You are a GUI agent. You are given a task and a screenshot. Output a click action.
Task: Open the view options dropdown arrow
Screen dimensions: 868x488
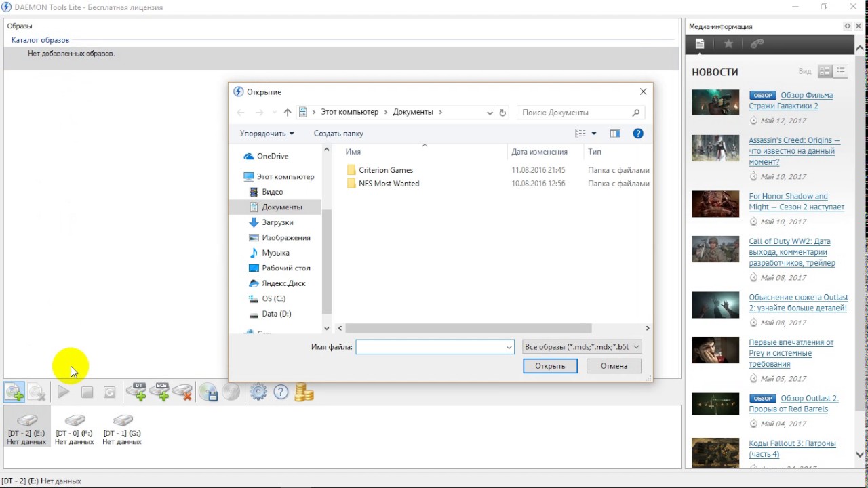click(x=594, y=134)
